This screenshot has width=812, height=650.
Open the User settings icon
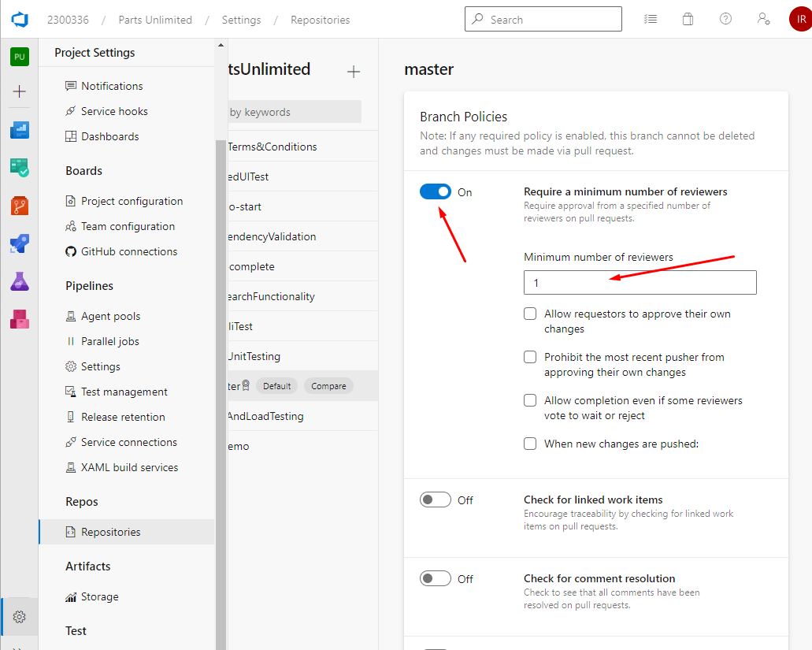pyautogui.click(x=763, y=19)
